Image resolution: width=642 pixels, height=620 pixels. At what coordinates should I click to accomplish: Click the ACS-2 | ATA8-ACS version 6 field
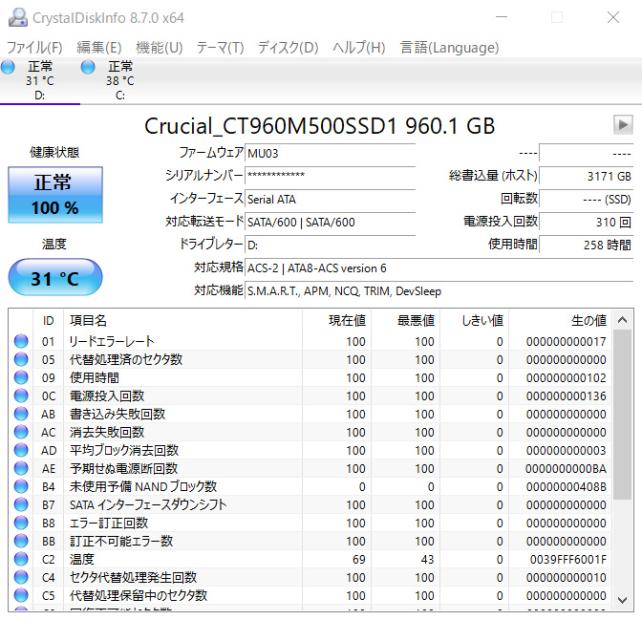click(439, 268)
